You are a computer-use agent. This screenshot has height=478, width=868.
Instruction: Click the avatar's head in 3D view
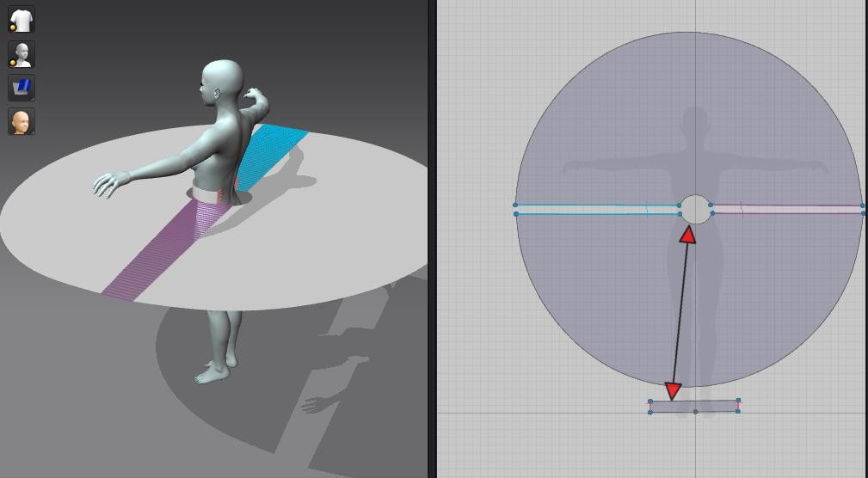tap(223, 83)
